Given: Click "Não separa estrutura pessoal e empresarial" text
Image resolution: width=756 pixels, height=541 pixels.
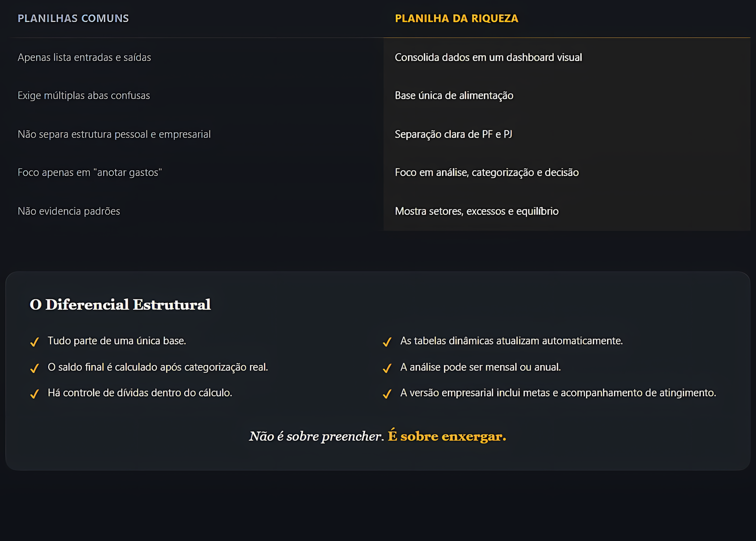Looking at the screenshot, I should point(114,134).
